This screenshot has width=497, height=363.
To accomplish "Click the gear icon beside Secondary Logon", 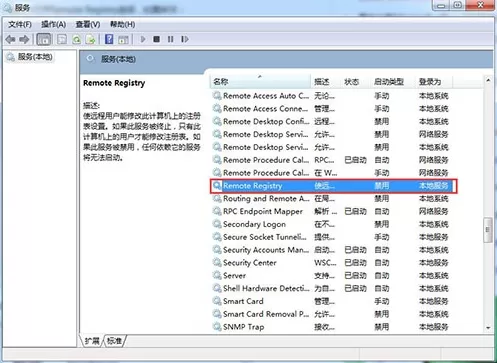I will coord(217,224).
